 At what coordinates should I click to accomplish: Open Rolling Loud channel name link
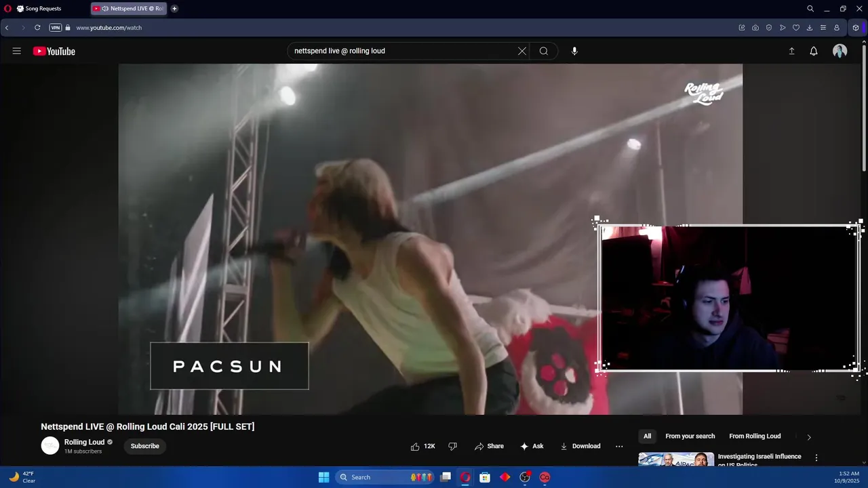tap(84, 442)
